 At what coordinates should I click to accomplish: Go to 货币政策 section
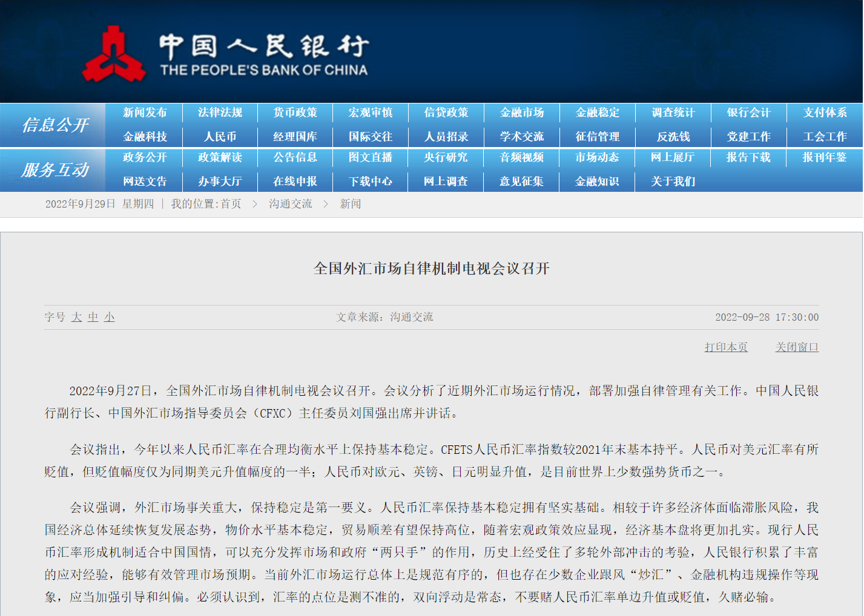coord(295,113)
